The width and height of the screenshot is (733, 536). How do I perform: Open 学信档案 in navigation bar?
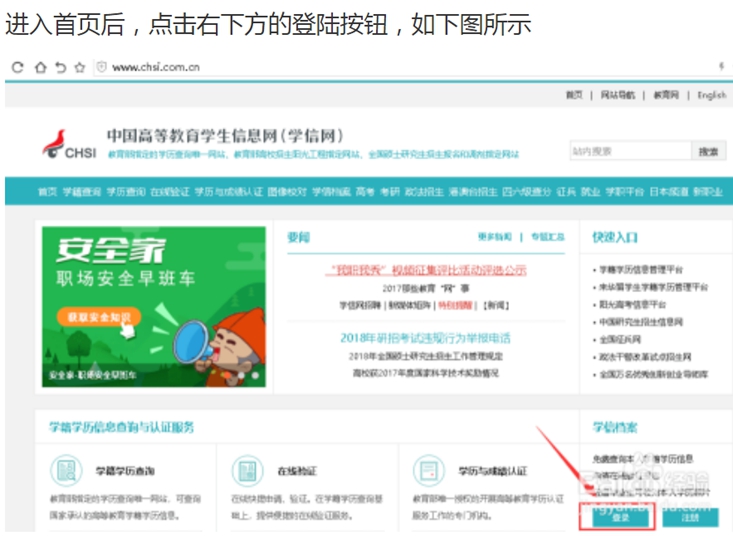(x=331, y=192)
